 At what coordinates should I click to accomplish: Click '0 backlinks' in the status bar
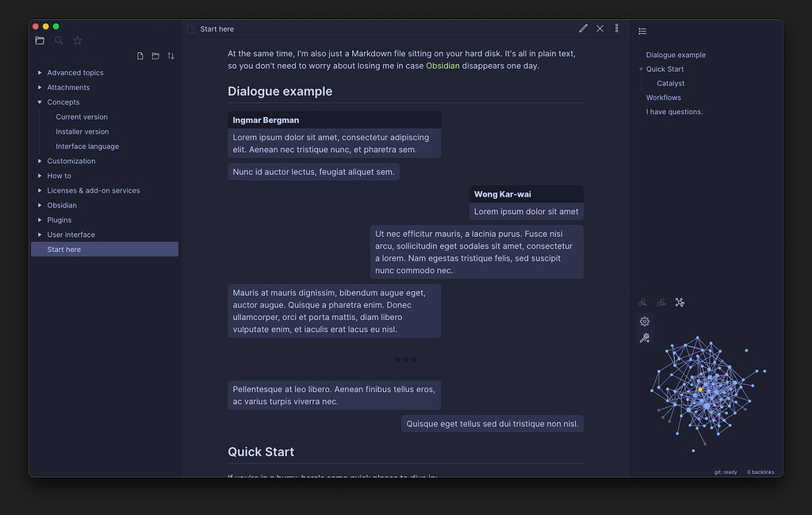(760, 471)
